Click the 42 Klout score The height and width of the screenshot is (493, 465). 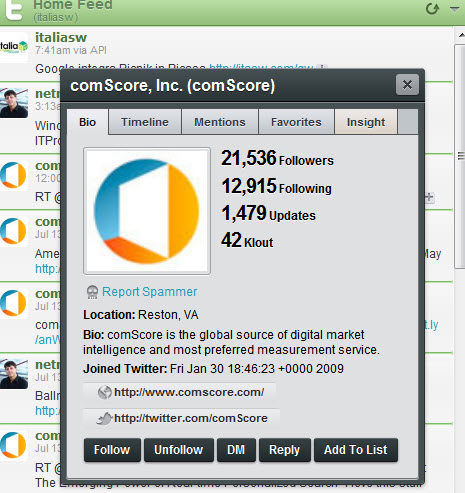pyautogui.click(x=247, y=240)
